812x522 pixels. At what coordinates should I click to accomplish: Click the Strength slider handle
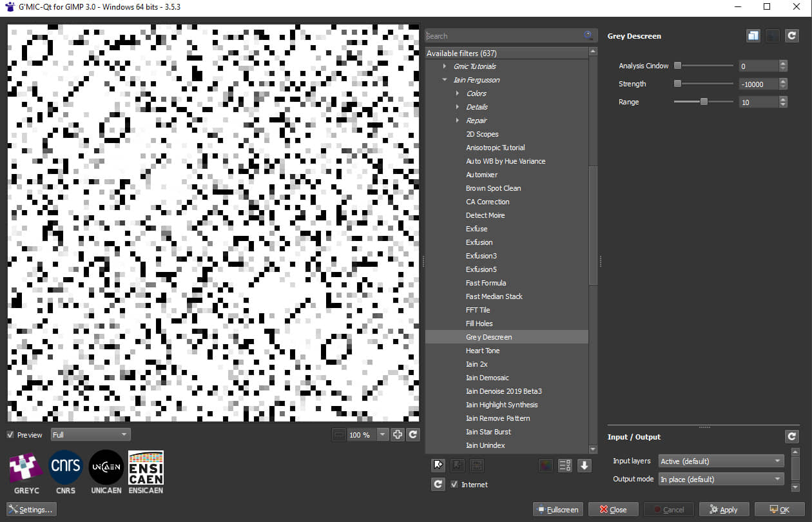click(677, 84)
